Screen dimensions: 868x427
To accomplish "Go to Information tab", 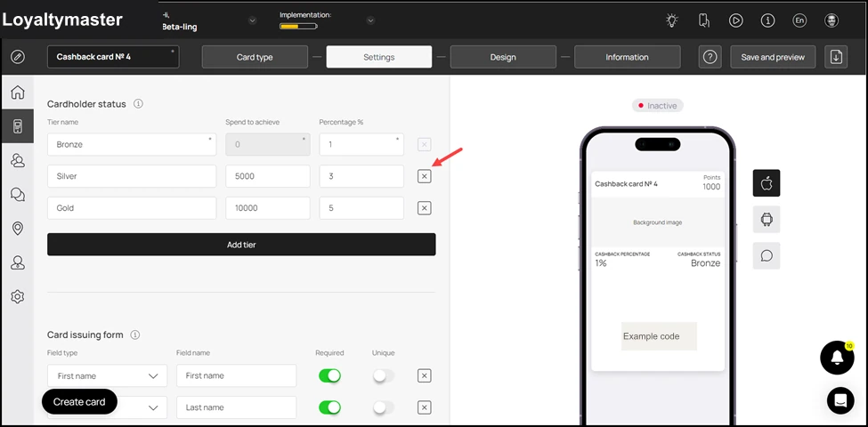I will coord(628,57).
